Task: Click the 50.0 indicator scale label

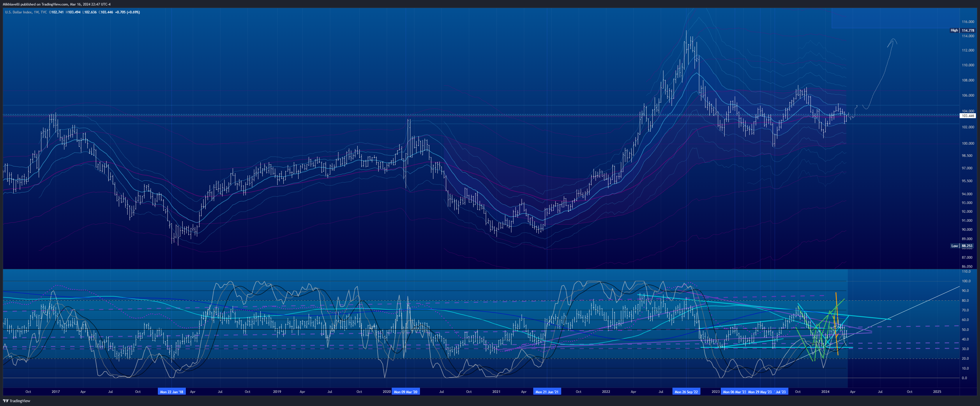Action: click(x=965, y=329)
